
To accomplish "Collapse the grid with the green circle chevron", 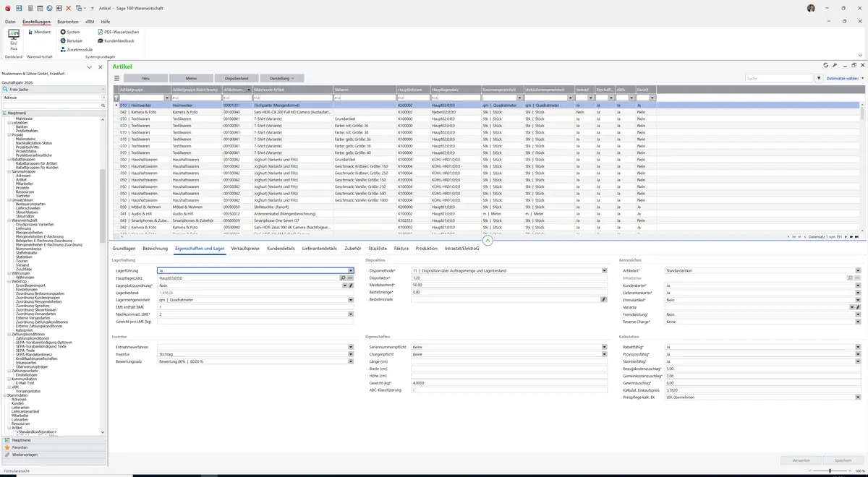I will click(x=488, y=241).
